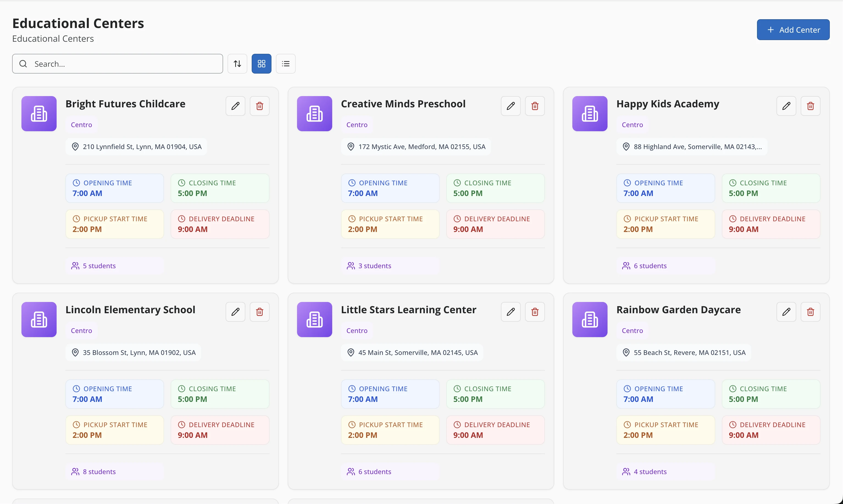This screenshot has width=843, height=504.
Task: Click Centro tag on Bright Futures Childcare
Action: click(x=82, y=125)
